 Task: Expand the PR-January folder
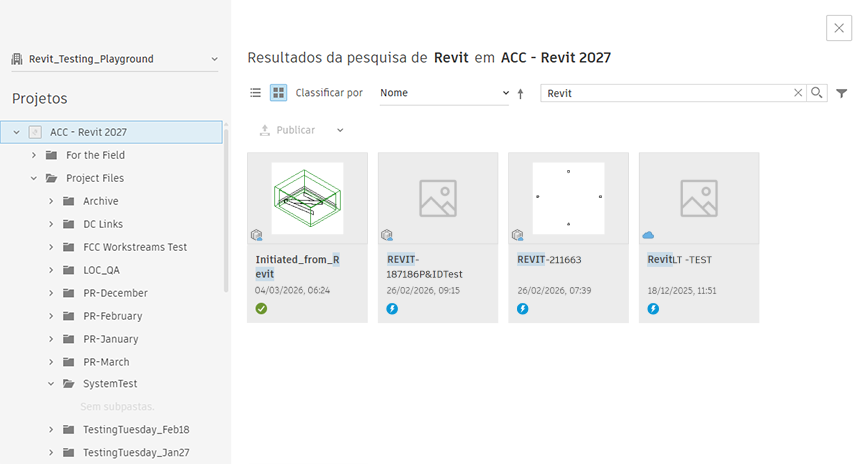(51, 339)
